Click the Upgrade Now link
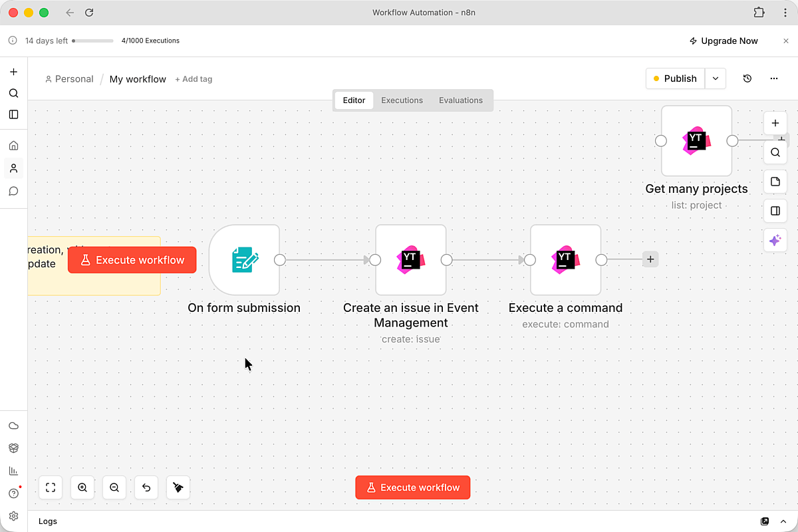The image size is (798, 532). point(724,41)
